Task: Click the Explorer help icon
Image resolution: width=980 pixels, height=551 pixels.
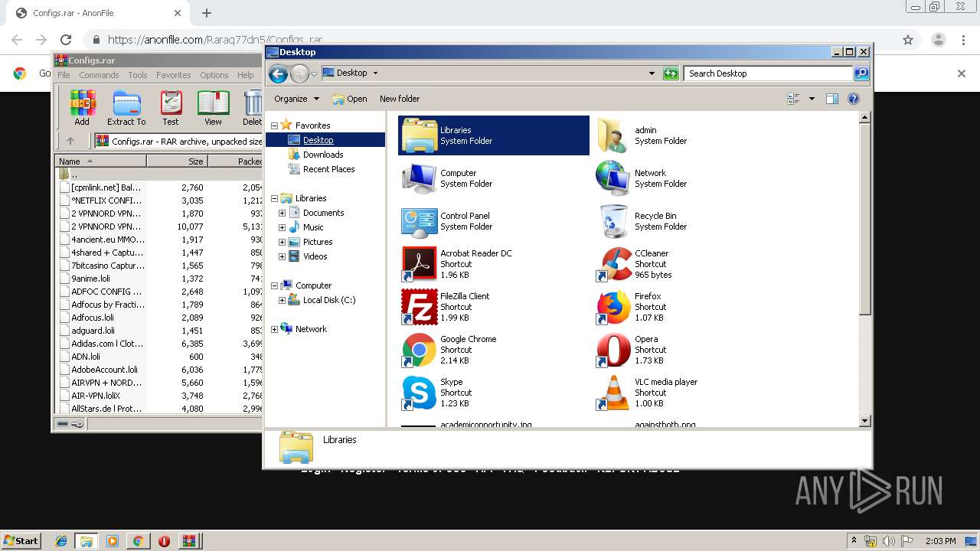Action: point(854,99)
